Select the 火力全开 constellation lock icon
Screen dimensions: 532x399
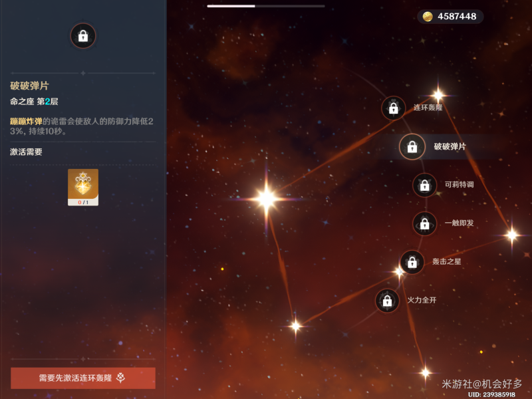[387, 301]
